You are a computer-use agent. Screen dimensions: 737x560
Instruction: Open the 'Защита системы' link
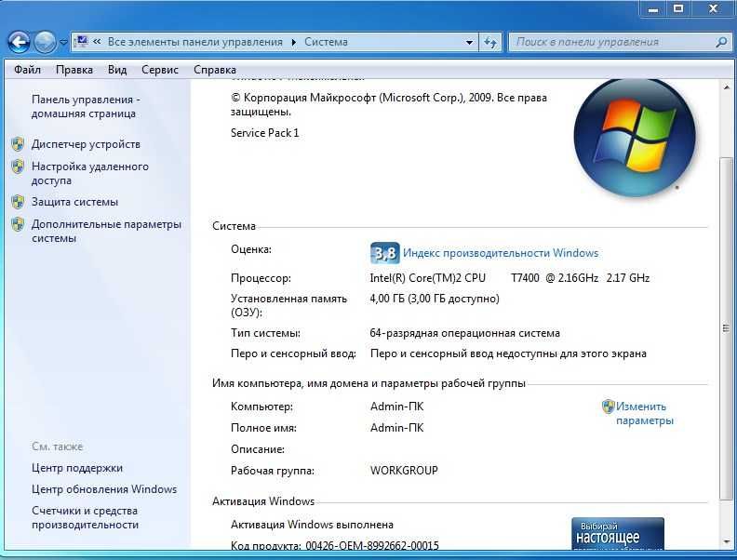click(x=74, y=202)
